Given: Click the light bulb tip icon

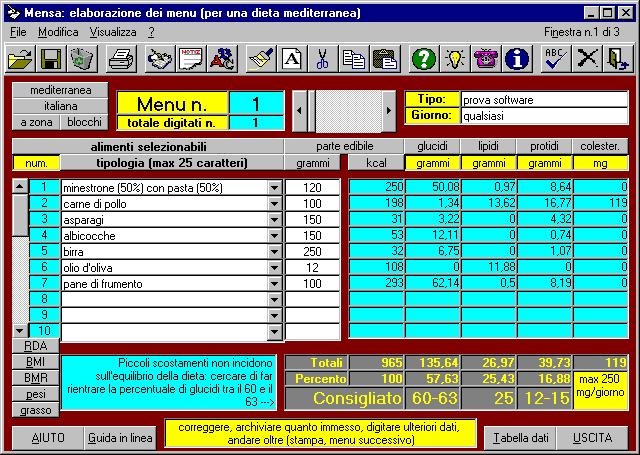Looking at the screenshot, I should [455, 60].
